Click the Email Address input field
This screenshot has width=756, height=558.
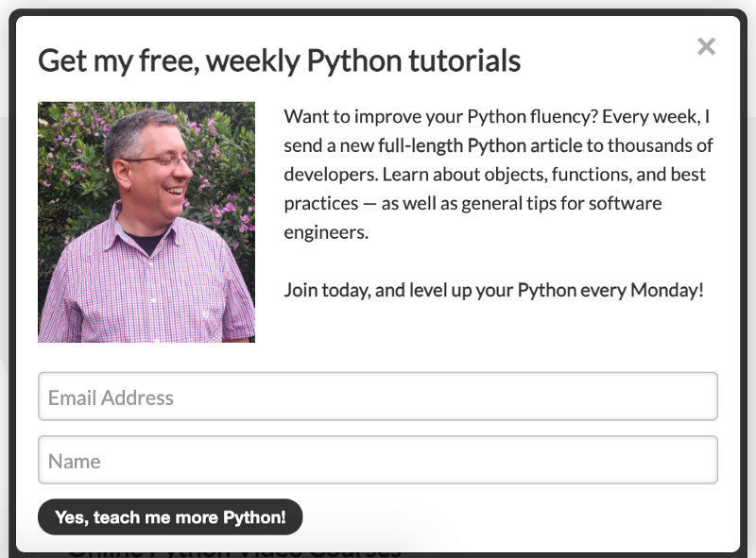377,397
